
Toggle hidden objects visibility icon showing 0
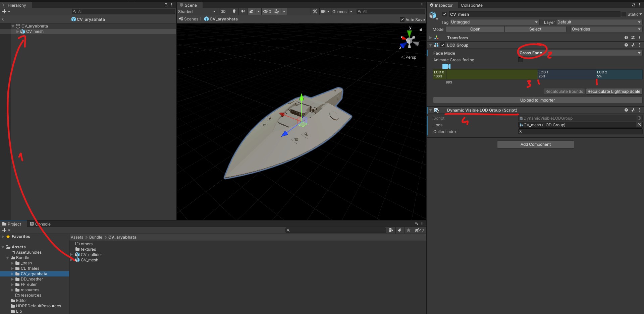267,11
